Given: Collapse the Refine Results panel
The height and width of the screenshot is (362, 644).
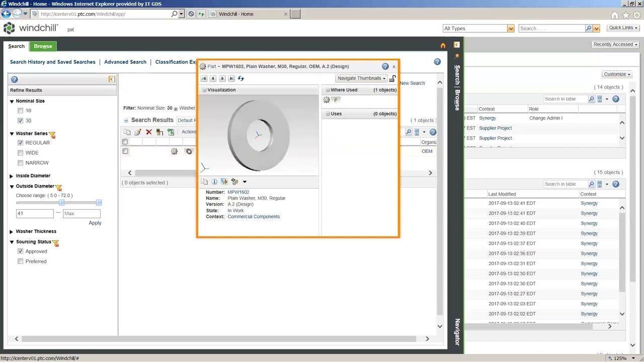Looking at the screenshot, I should 112,79.
